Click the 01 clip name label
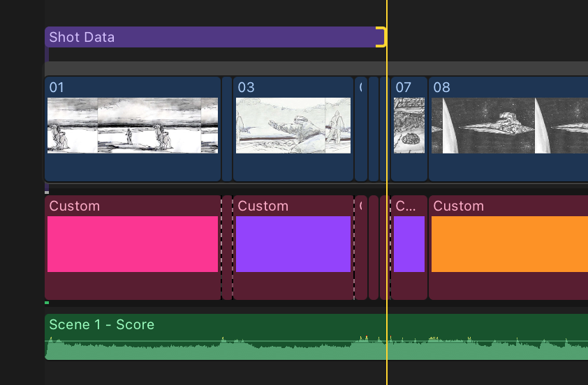588x385 pixels. [x=57, y=87]
